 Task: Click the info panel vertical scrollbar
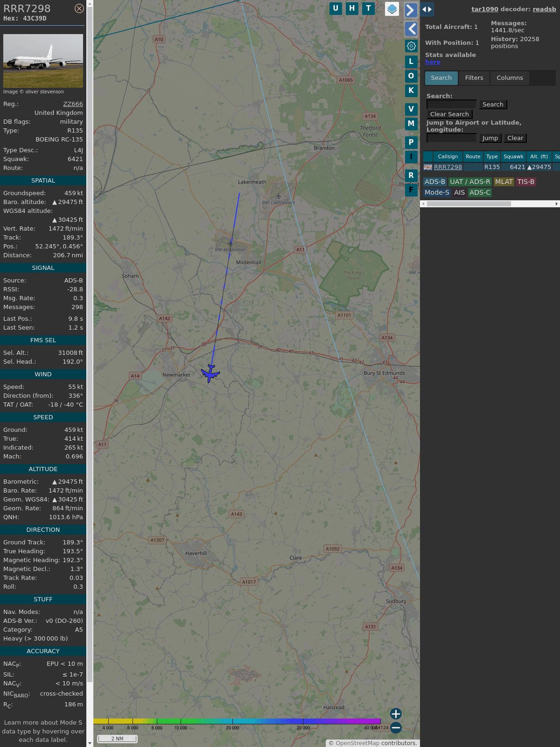click(x=90, y=345)
